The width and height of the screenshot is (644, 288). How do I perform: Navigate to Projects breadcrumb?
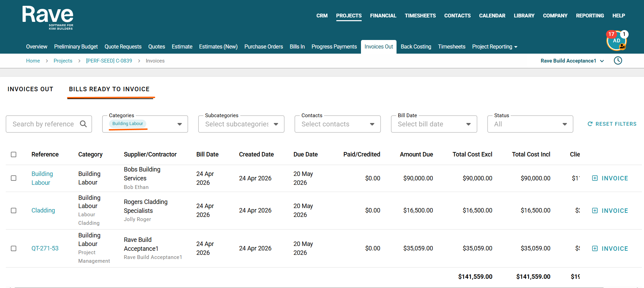63,61
